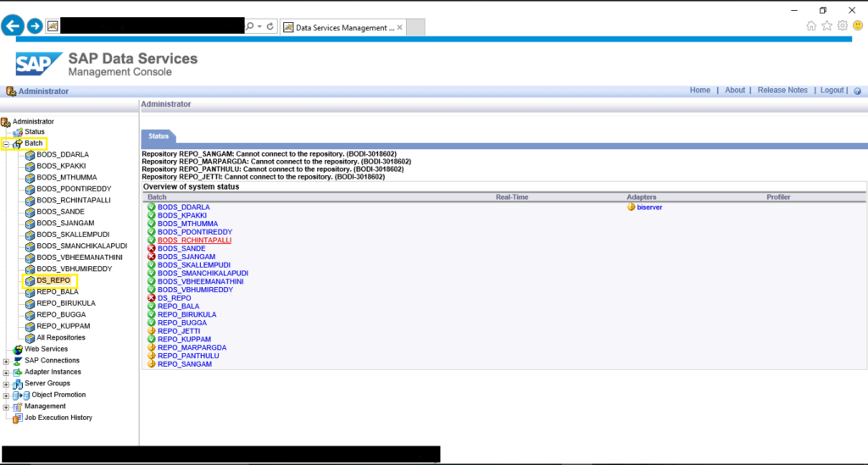This screenshot has height=465, width=868.
Task: Click the repository icon beside BODS_DDARLA in tree
Action: [x=30, y=155]
